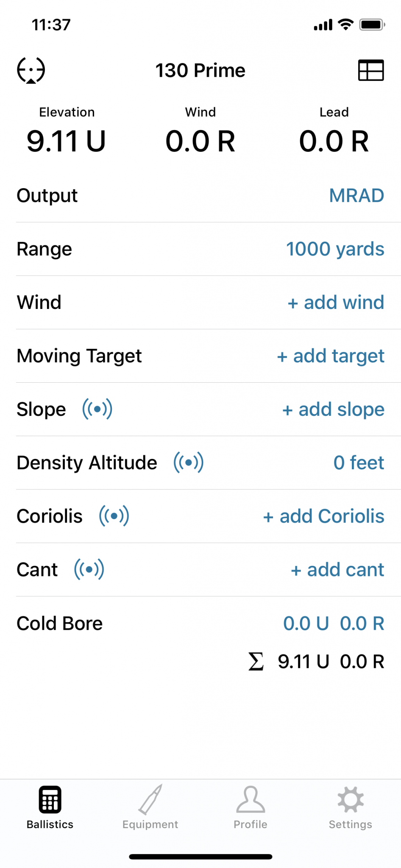The image size is (401, 868).
Task: Tap + add slope
Action: (x=333, y=409)
